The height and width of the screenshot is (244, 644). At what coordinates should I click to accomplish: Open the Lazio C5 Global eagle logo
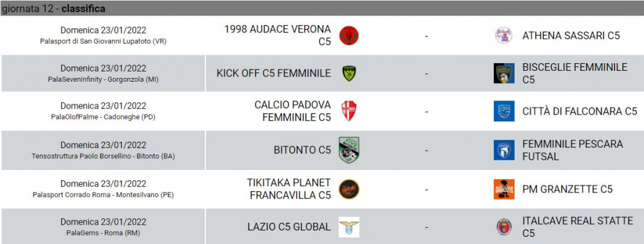click(348, 227)
